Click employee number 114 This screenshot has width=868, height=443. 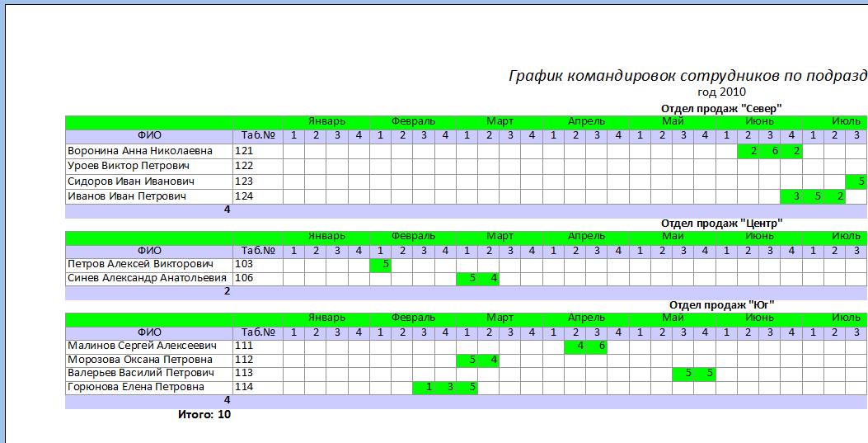244,387
